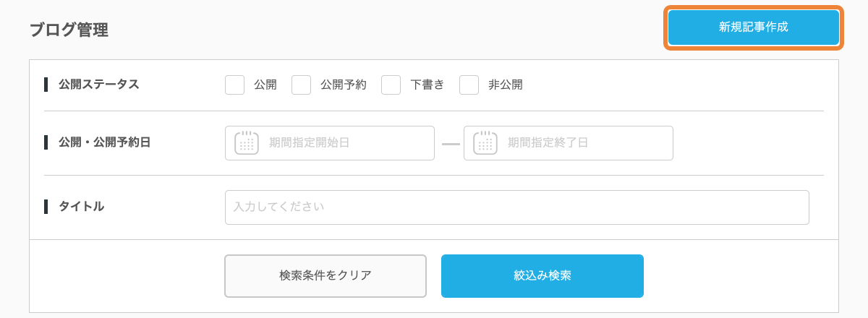Click the 公開 label text
This screenshot has height=318, width=868.
[x=265, y=85]
